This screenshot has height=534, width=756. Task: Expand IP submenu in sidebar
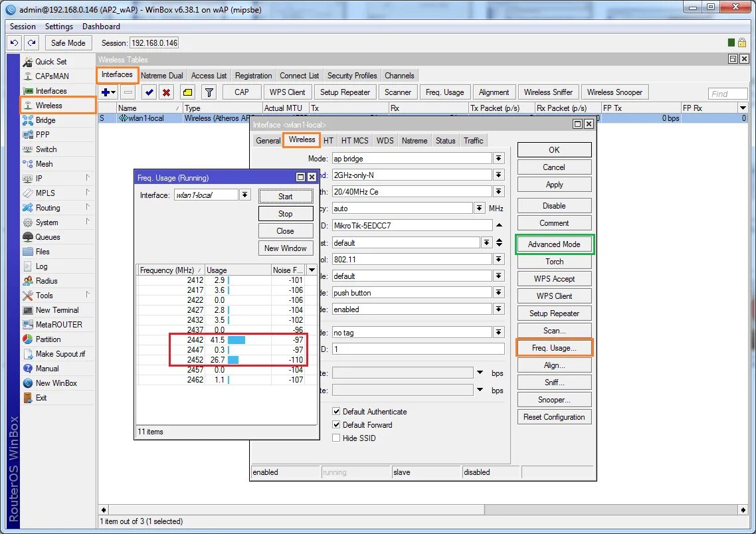[x=88, y=178]
